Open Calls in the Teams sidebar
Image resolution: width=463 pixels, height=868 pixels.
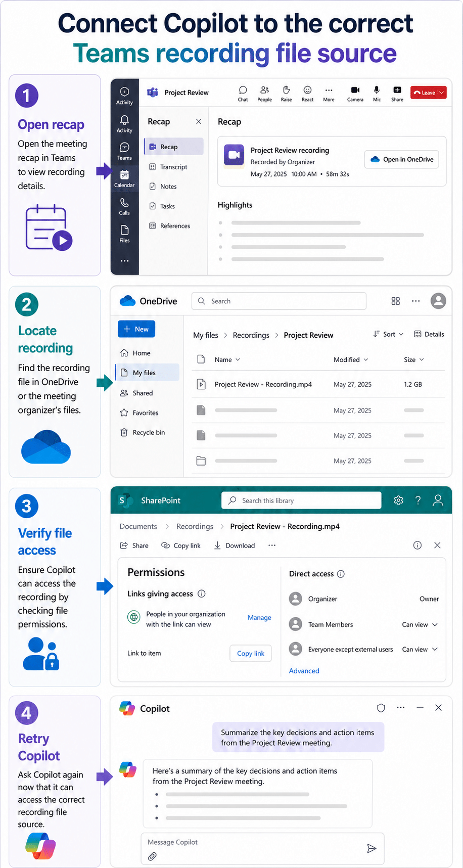click(124, 207)
